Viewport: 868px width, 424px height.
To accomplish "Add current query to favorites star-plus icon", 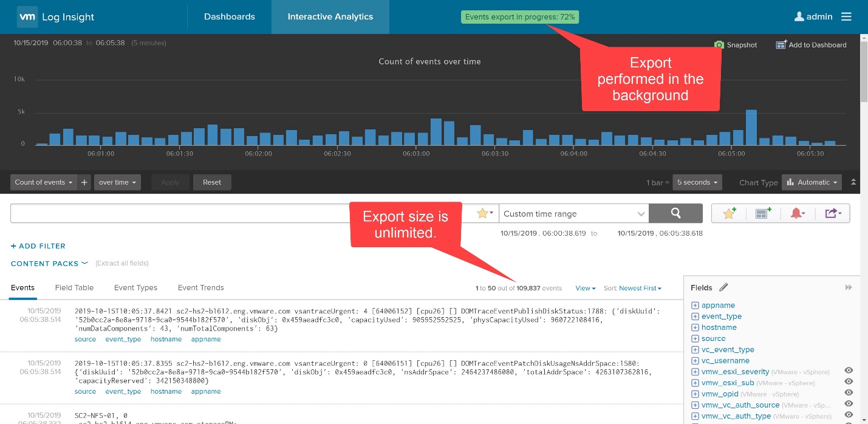I will pos(729,213).
